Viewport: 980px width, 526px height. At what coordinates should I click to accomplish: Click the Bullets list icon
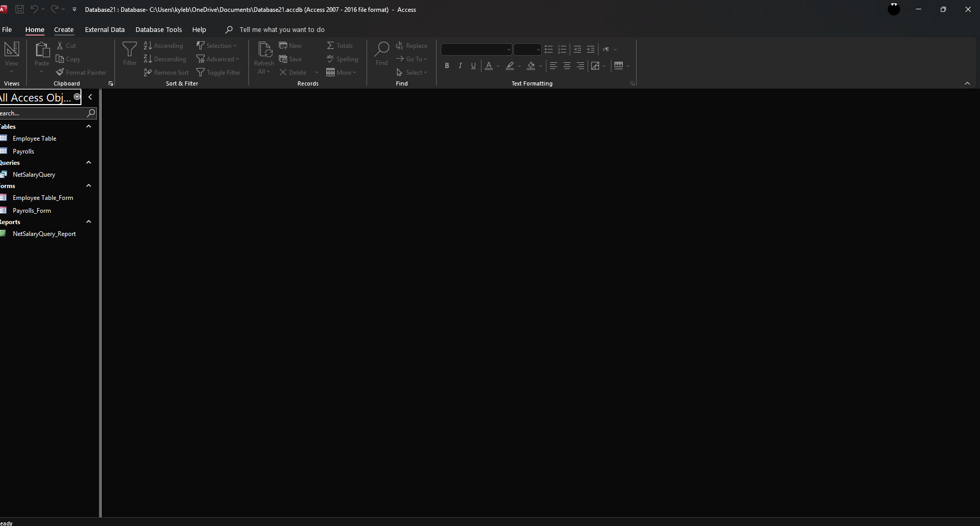pyautogui.click(x=549, y=49)
